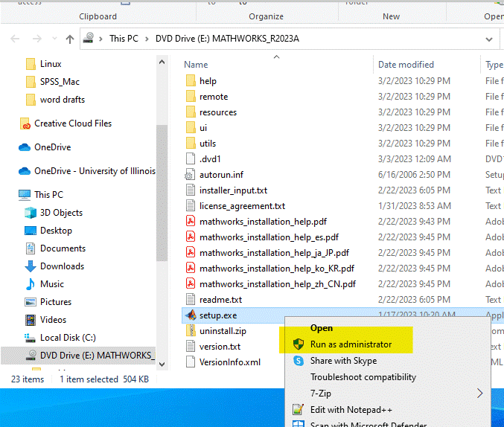Select installer_input.txt file
This screenshot has height=427, width=504.
[226, 190]
